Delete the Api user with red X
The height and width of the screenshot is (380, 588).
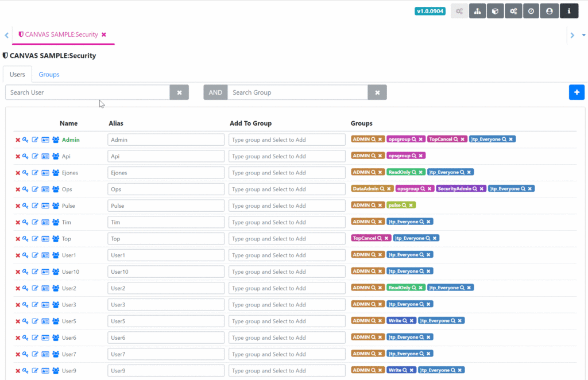(18, 156)
